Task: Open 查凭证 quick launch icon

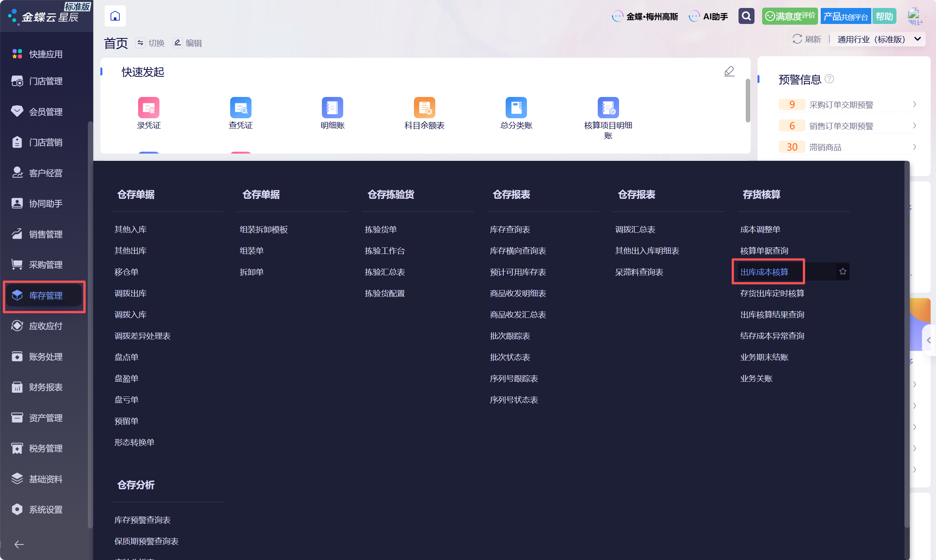Action: [x=240, y=108]
